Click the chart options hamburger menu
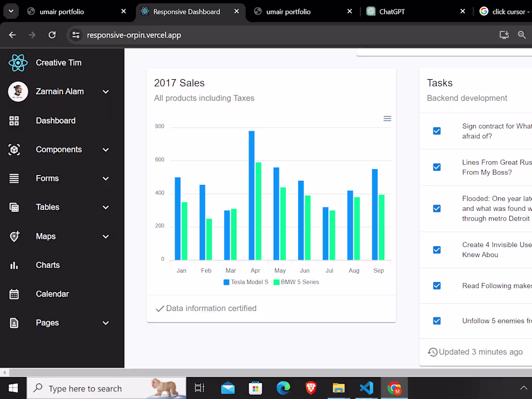Viewport: 532px width, 399px height. pyautogui.click(x=387, y=118)
